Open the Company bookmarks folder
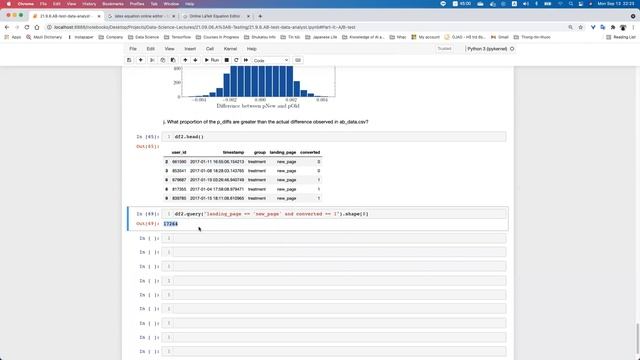 pyautogui.click(x=111, y=37)
